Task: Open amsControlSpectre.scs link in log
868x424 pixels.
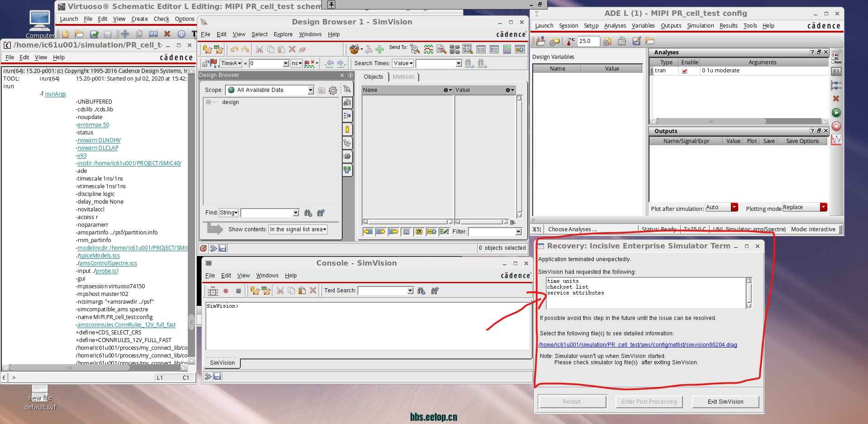Action: [108, 263]
